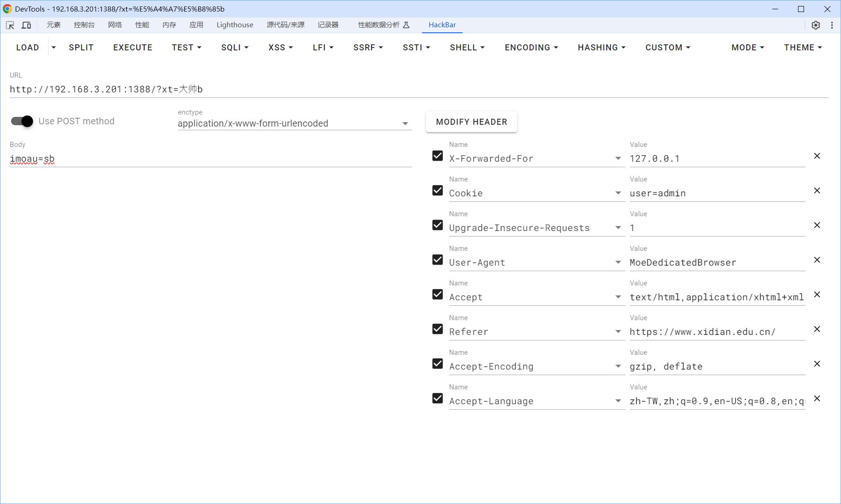
Task: Click the EXECUTE button
Action: (x=133, y=48)
